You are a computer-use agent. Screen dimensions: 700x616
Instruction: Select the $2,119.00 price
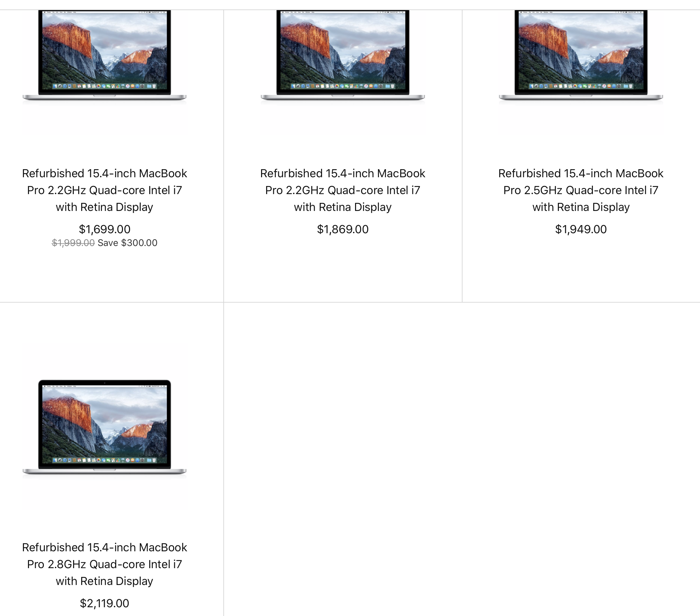point(104,603)
